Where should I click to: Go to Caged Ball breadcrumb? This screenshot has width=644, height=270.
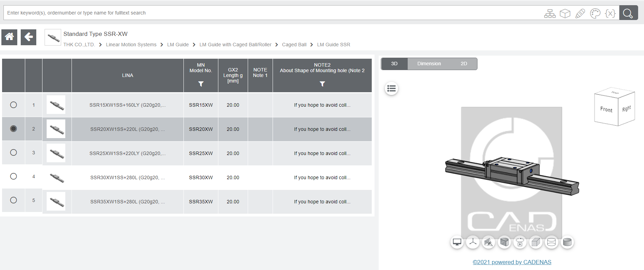294,45
